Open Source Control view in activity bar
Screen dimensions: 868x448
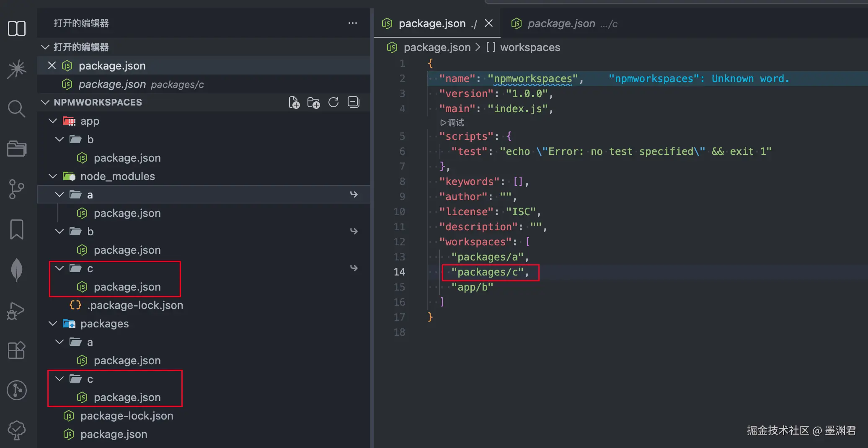click(x=17, y=189)
